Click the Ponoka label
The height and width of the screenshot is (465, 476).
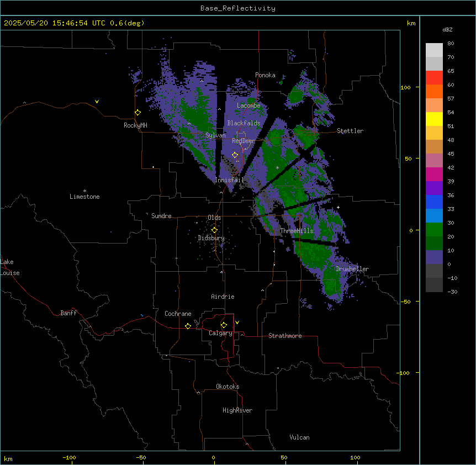265,75
